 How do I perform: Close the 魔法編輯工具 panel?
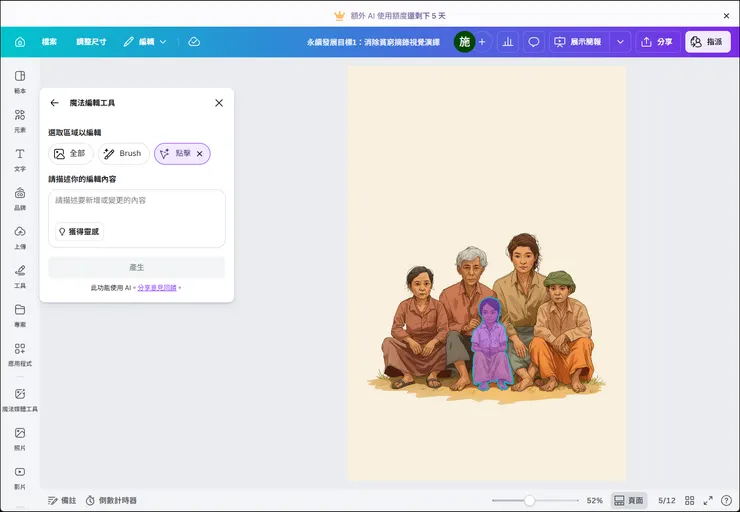click(x=219, y=103)
